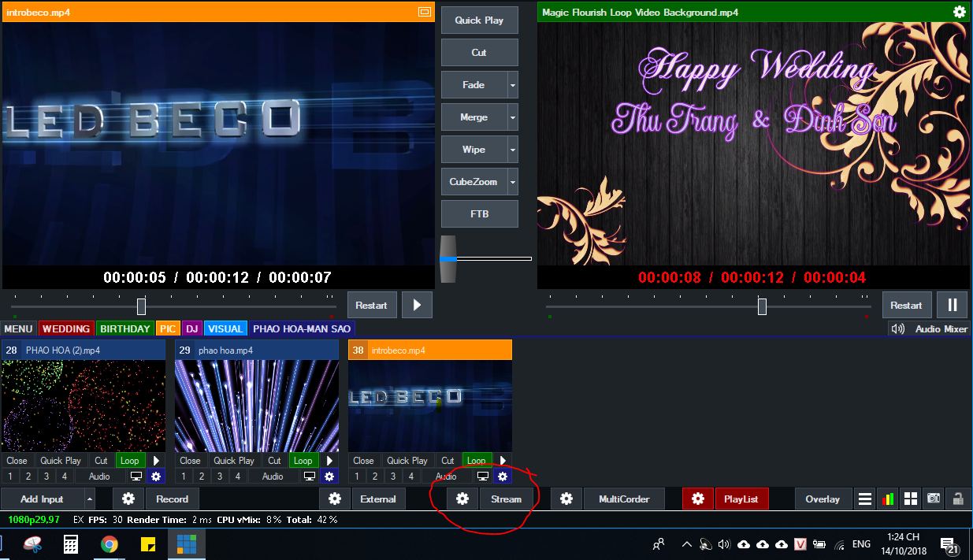Screen dimensions: 973x560
Task: Click the snapshot camera icon
Action: click(934, 499)
